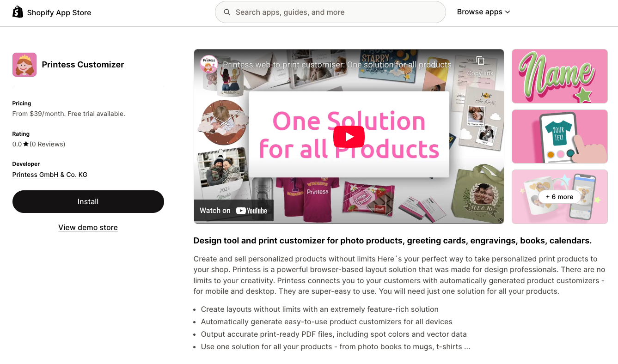Click the search magnifier icon

pyautogui.click(x=227, y=12)
